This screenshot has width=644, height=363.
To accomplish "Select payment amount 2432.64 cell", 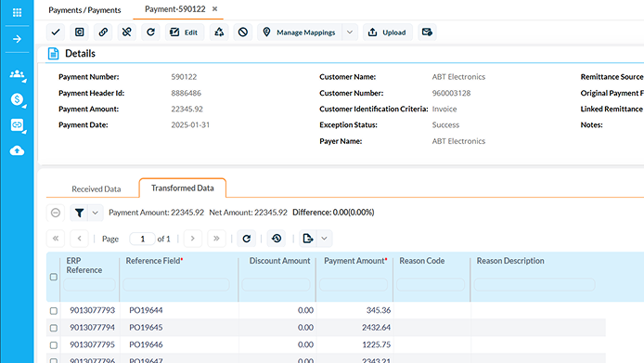I will [x=376, y=328].
